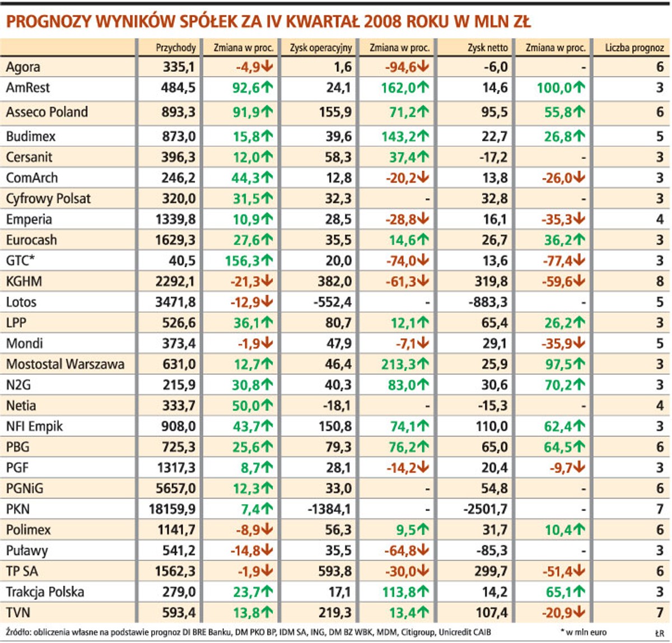
Task: Click the Mostostal Warszawa row label
Action: [65, 365]
